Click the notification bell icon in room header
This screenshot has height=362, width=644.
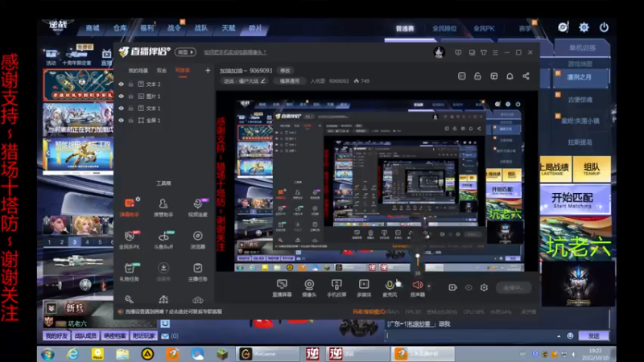[x=510, y=76]
